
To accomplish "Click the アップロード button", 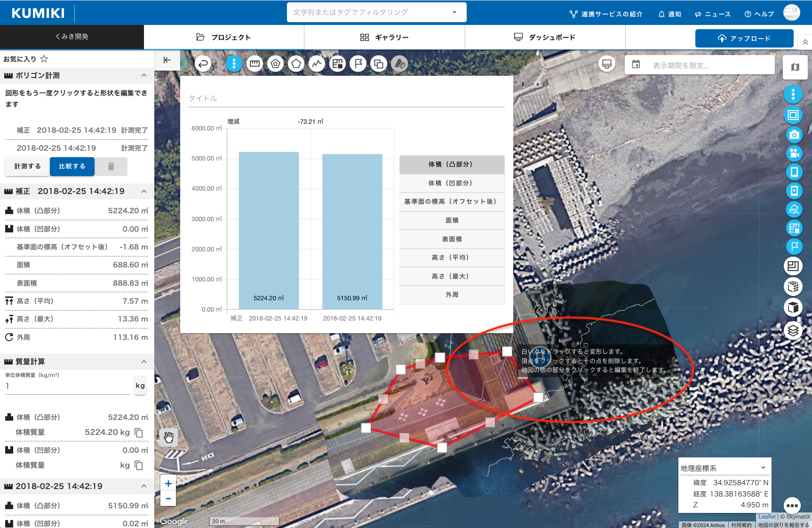I will tap(744, 38).
